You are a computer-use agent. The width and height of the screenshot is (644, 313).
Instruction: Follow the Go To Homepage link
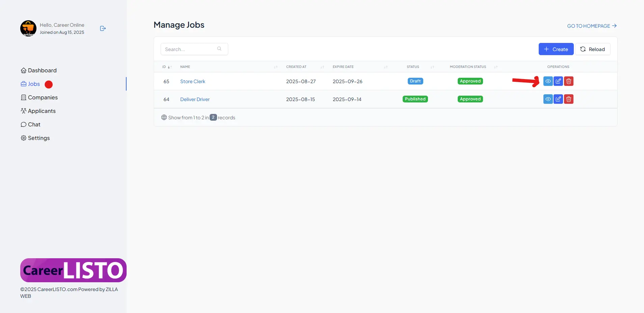[592, 26]
